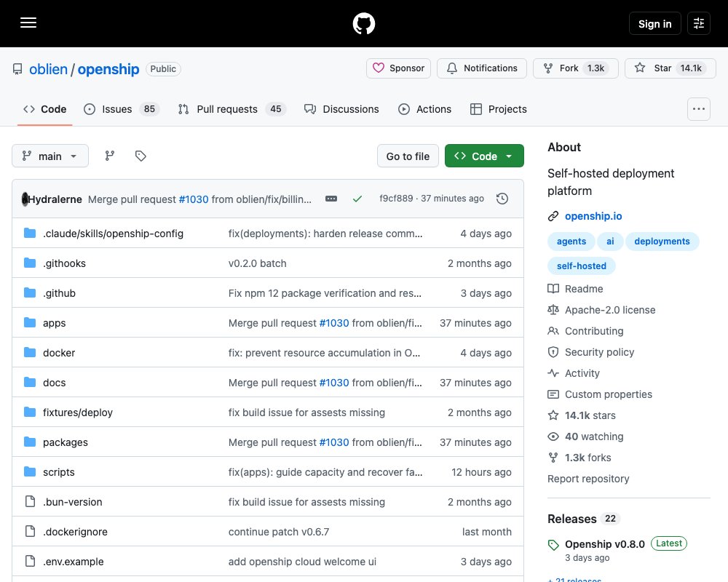Open the Notifications bell button
Screen dimensions: 728x582
coord(481,68)
